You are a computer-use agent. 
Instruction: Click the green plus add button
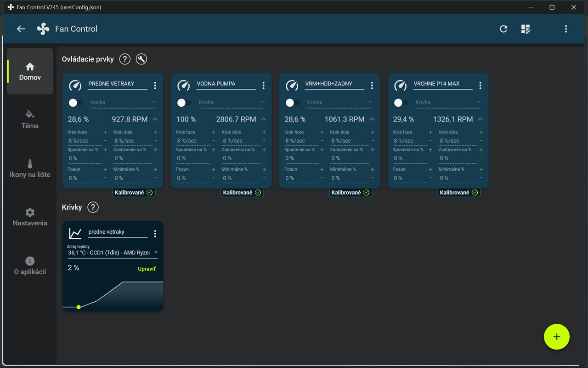click(x=557, y=337)
